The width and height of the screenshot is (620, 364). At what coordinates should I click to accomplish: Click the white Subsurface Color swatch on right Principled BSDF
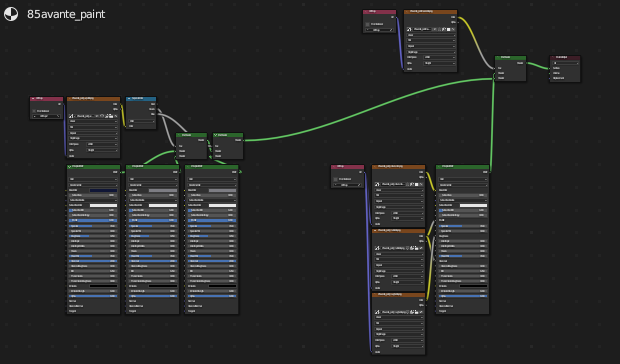pyautogui.click(x=473, y=206)
